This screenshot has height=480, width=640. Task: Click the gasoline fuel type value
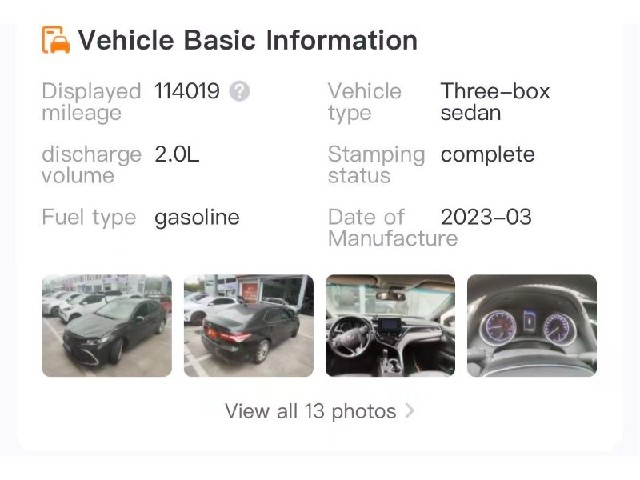click(197, 218)
